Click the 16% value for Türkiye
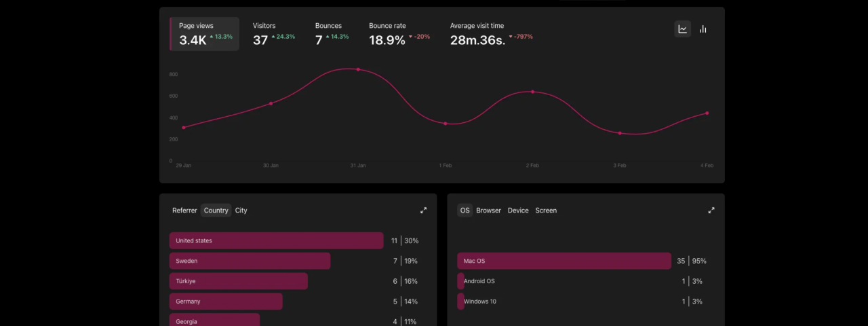868x326 pixels. (411, 281)
